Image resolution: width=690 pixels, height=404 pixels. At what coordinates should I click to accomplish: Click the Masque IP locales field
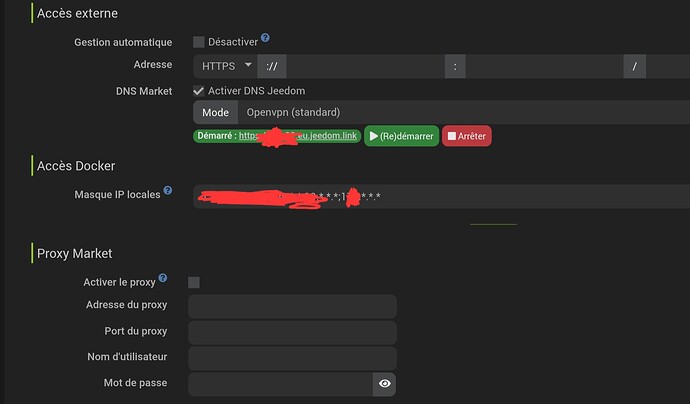tap(441, 196)
